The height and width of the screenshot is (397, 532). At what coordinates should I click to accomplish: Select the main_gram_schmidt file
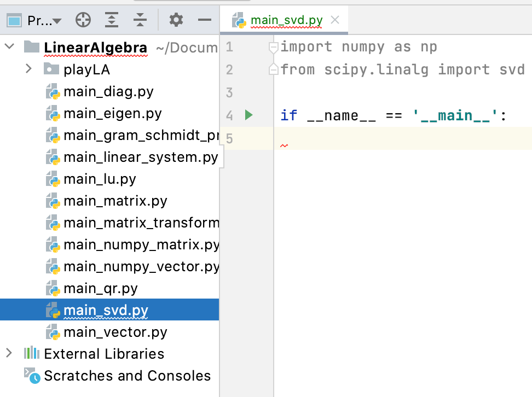pos(141,135)
